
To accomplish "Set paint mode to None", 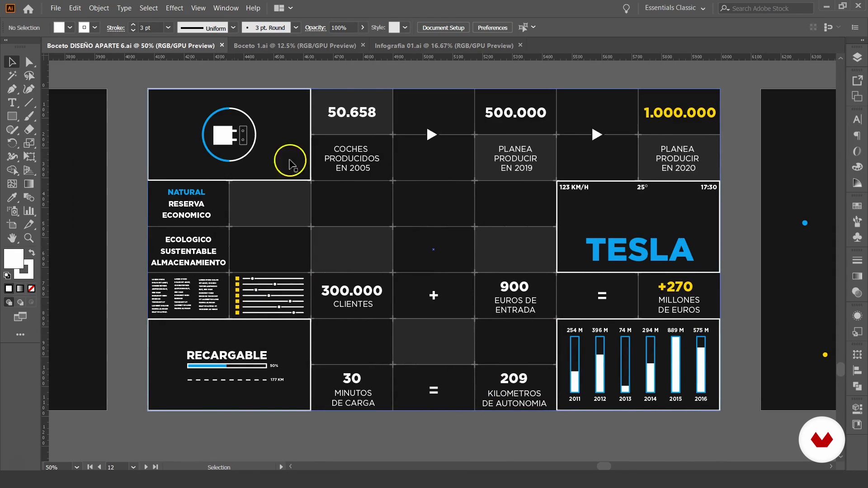I will tap(32, 289).
